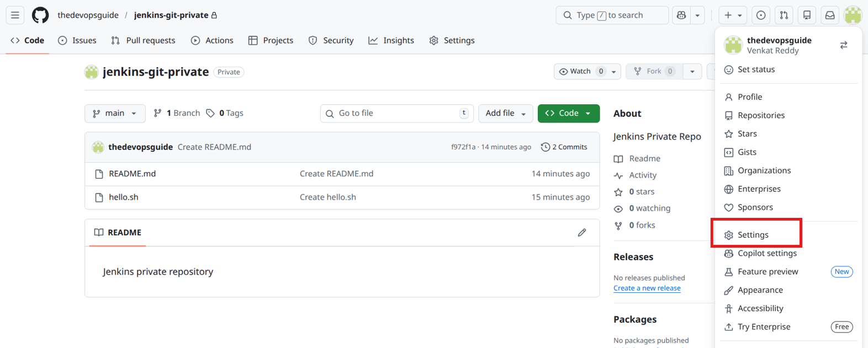868x348 pixels.
Task: Select Settings in user menu
Action: click(788, 235)
